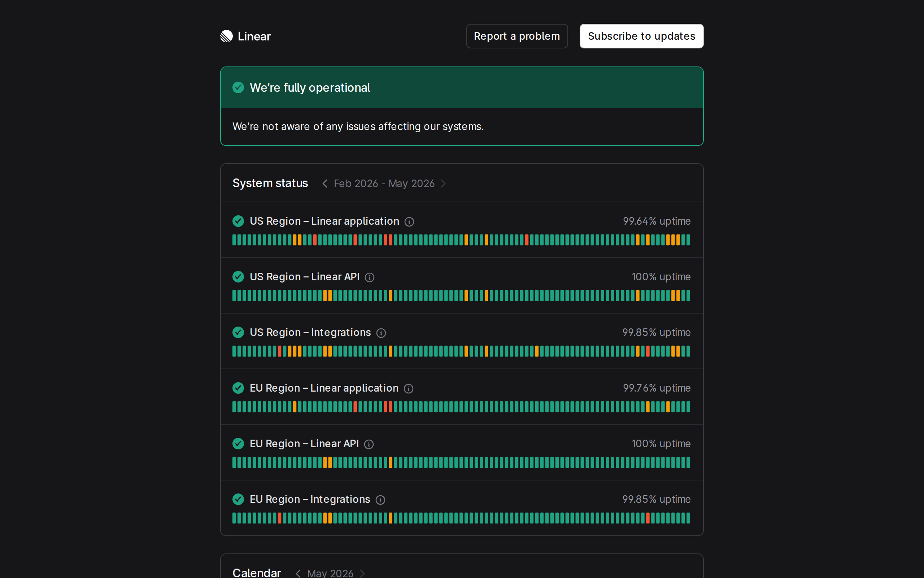This screenshot has width=924, height=578.
Task: Open info icon for EU Region Integrations
Action: coord(380,500)
